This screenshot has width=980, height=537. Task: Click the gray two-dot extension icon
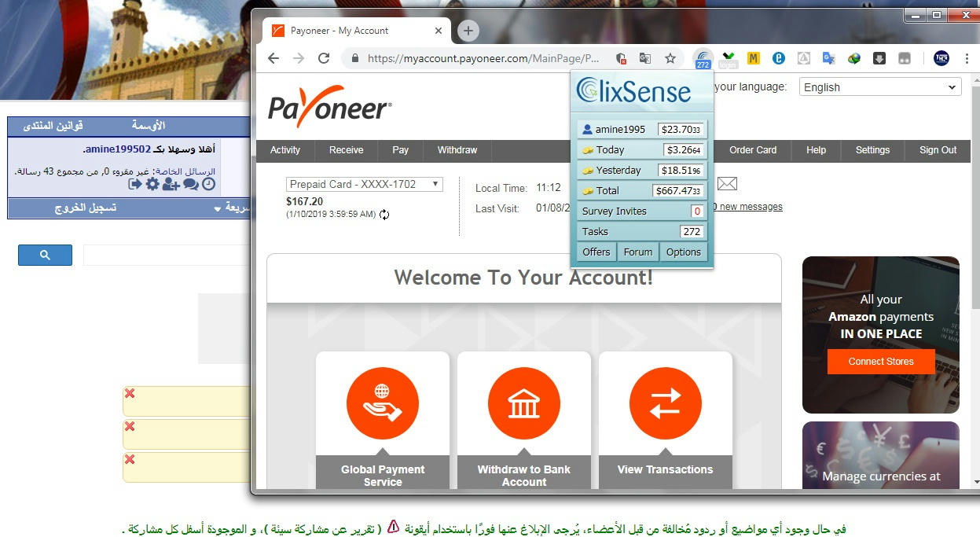pyautogui.click(x=905, y=58)
